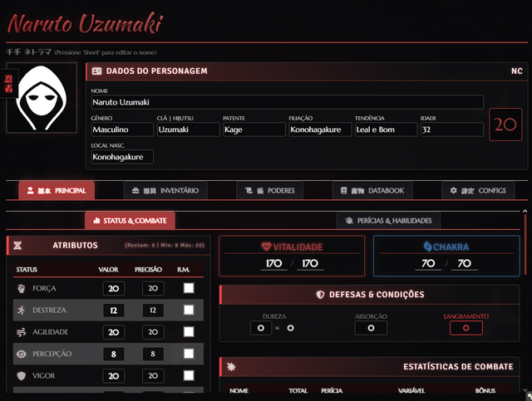
Task: Toggle the R.M. checkbox for Destreza
Action: tap(189, 310)
